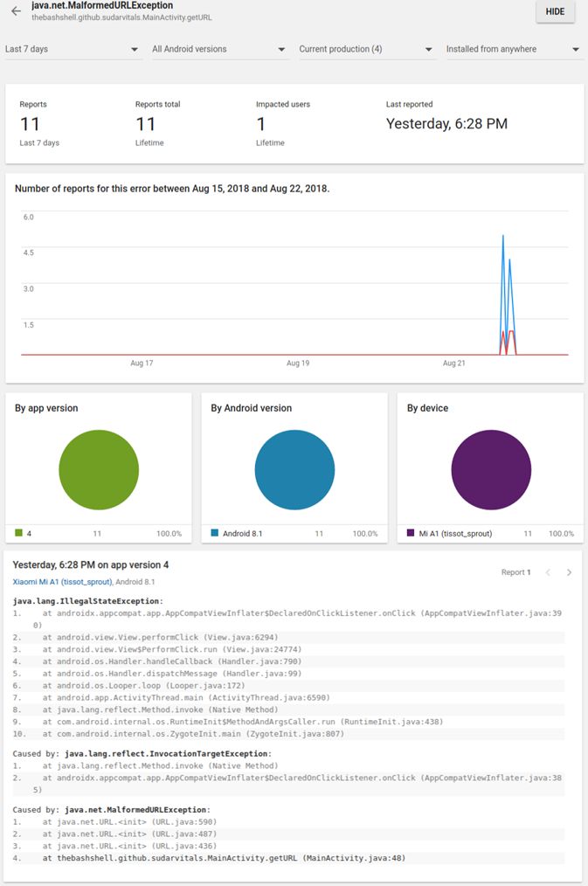Click the ZygoteInit.main stack trace line
The height and width of the screenshot is (886, 588).
pos(288,733)
